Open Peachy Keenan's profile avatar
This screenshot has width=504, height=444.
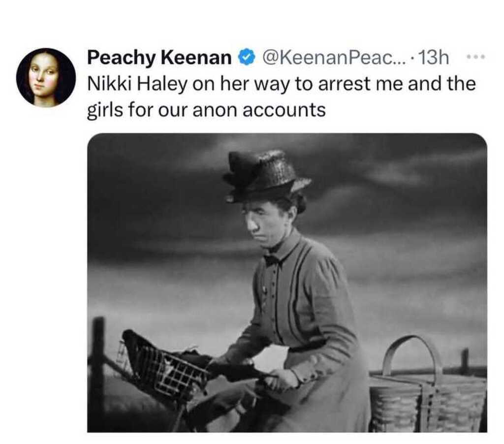[x=46, y=77]
